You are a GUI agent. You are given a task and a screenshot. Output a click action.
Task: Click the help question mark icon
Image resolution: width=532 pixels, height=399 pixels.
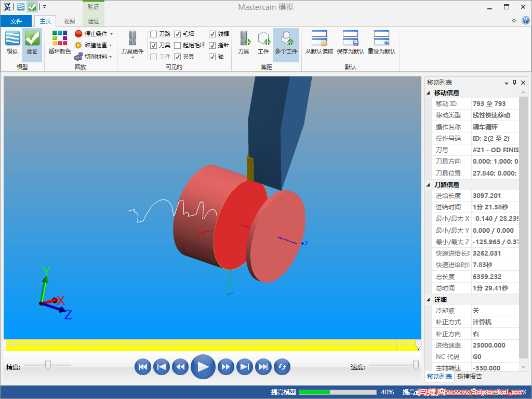click(x=526, y=21)
